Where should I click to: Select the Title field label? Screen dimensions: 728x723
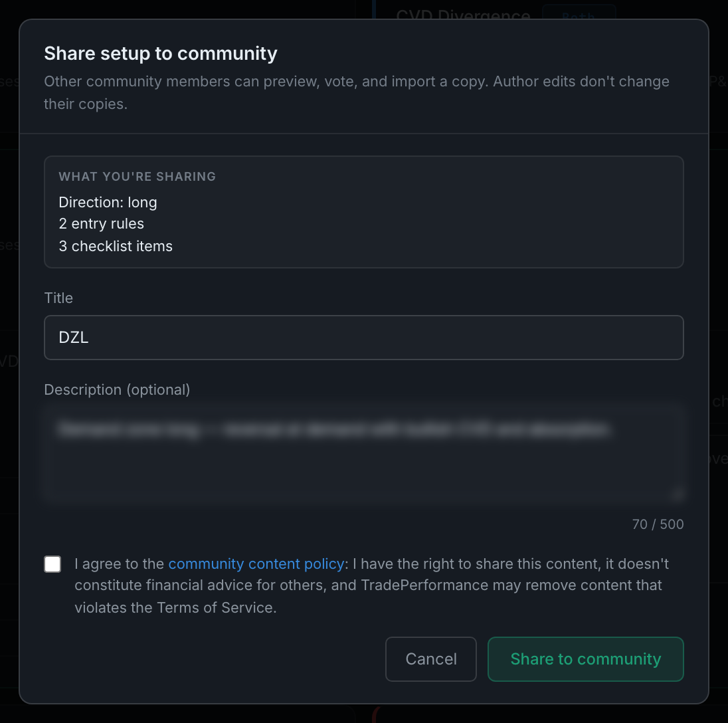click(x=58, y=298)
